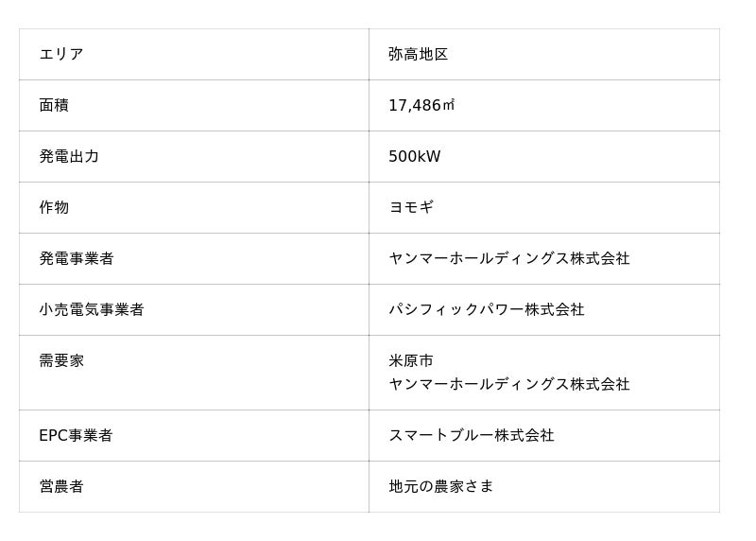Click the エリア label cell

(61, 55)
